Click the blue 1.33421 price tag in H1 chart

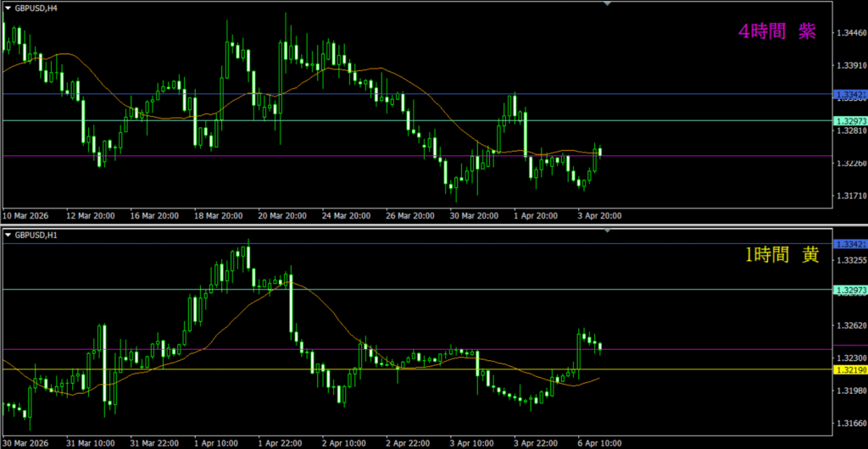coord(849,244)
